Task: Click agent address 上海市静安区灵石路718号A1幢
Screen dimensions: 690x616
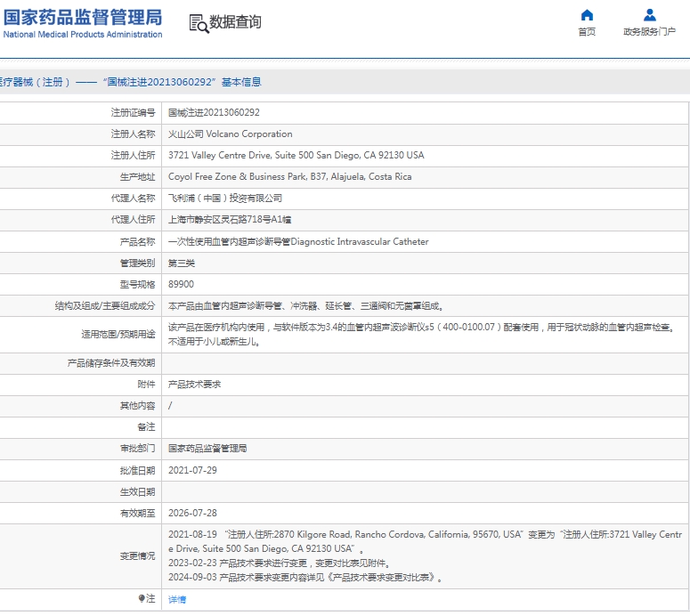Action: click(230, 219)
